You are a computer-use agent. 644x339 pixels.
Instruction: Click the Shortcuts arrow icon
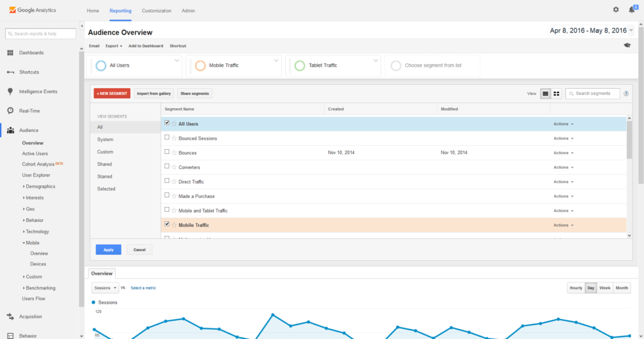(10, 72)
